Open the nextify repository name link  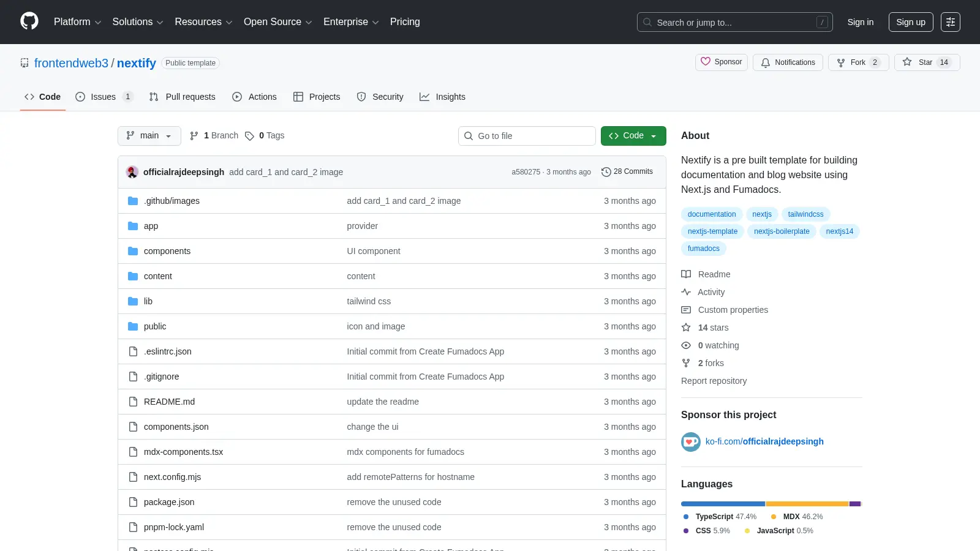tap(137, 63)
